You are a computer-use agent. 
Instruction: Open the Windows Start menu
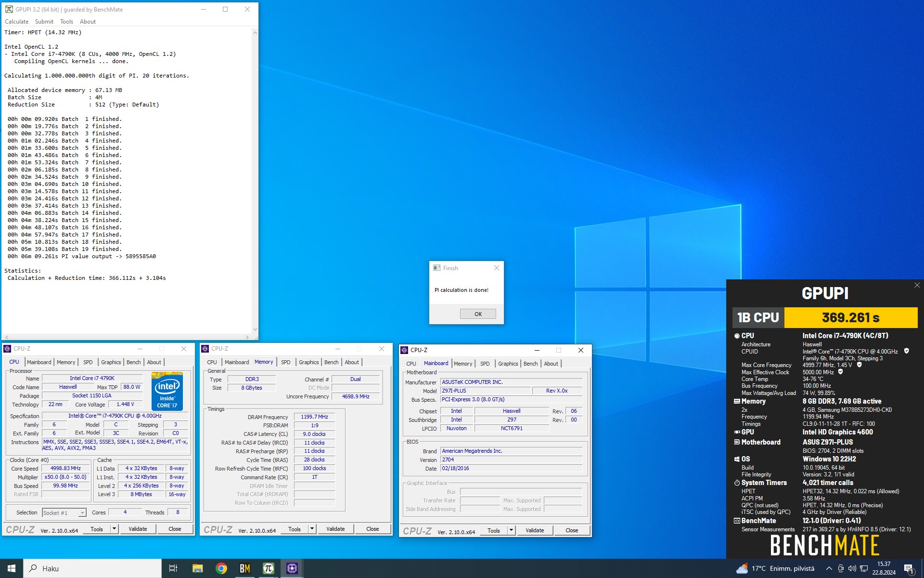coord(12,568)
